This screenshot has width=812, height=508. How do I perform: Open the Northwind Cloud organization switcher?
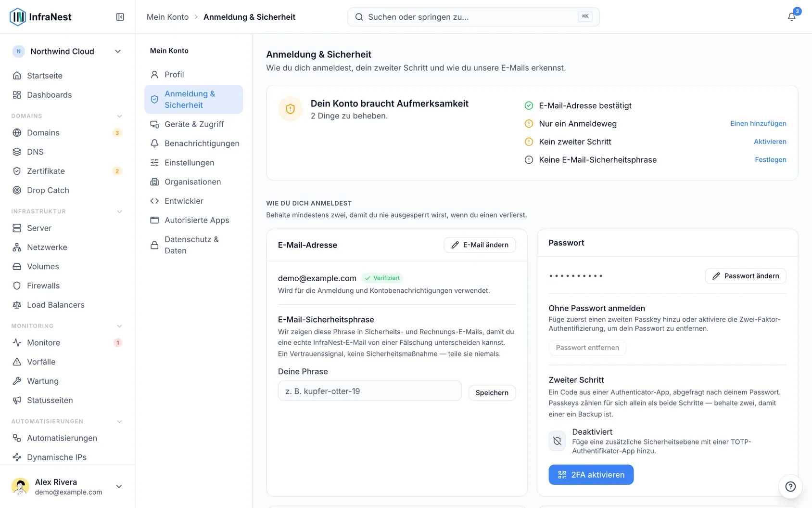(67, 52)
